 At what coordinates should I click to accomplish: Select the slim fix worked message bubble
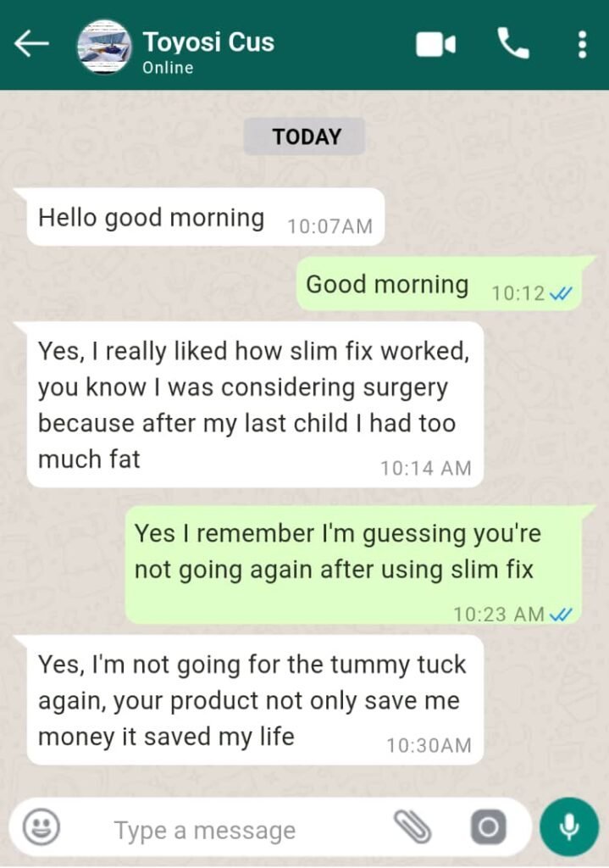pyautogui.click(x=254, y=404)
